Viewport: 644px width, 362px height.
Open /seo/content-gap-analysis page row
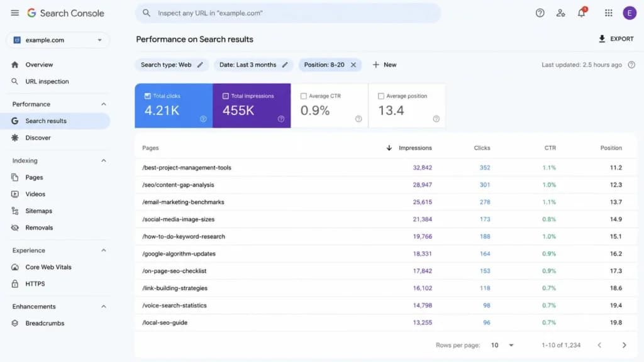pos(386,185)
